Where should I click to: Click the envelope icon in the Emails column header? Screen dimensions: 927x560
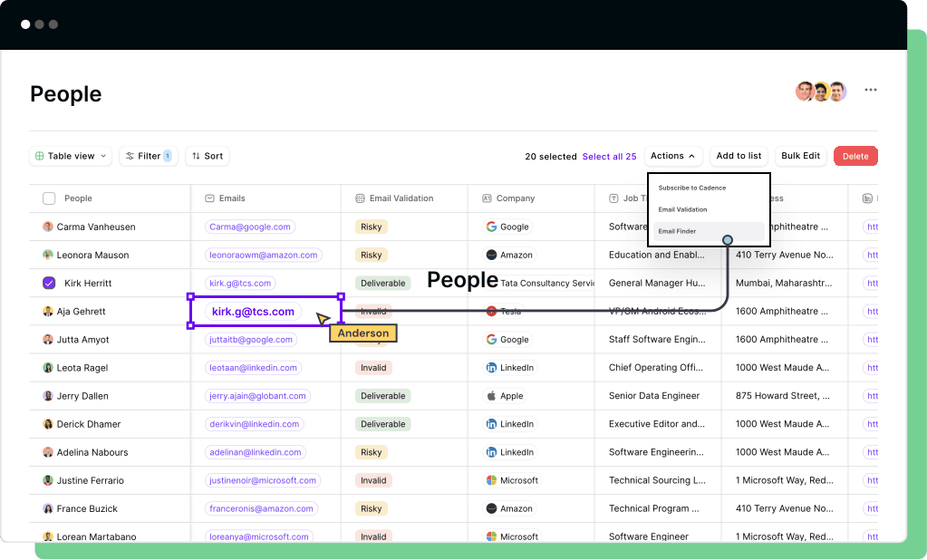[x=211, y=198]
